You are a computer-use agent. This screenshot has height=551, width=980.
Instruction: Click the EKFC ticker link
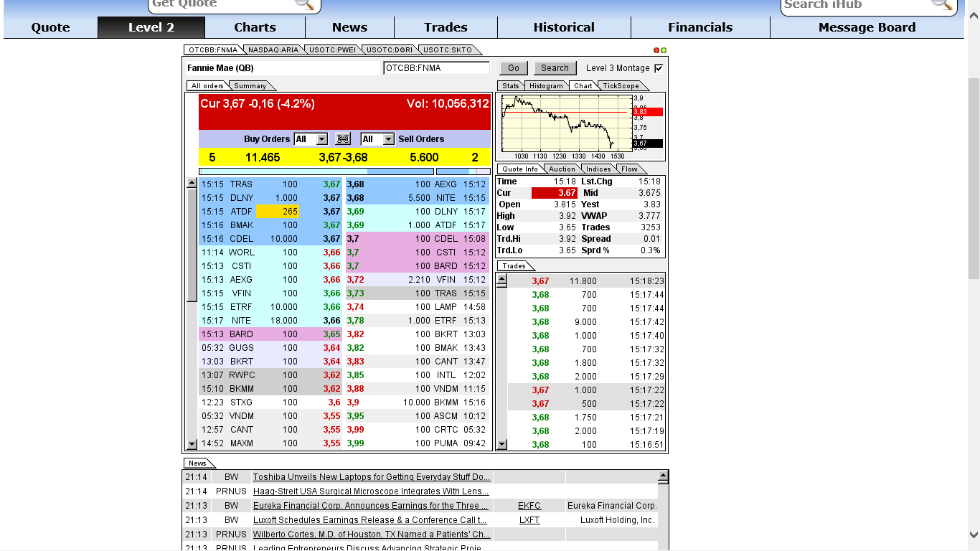tap(529, 506)
